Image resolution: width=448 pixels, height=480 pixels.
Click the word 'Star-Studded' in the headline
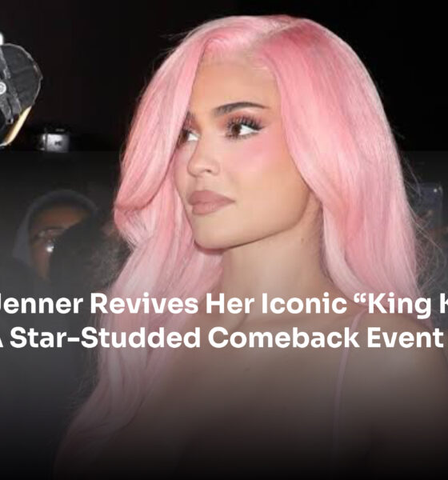105,338
